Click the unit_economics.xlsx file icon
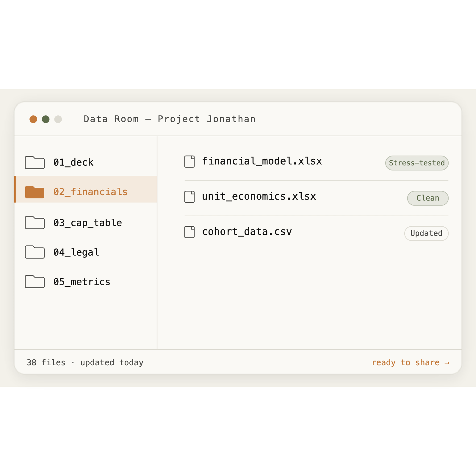 pos(190,197)
